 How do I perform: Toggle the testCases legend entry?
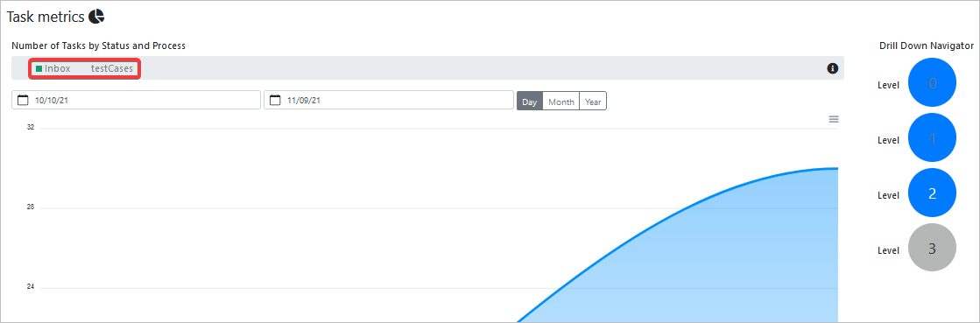pos(112,69)
